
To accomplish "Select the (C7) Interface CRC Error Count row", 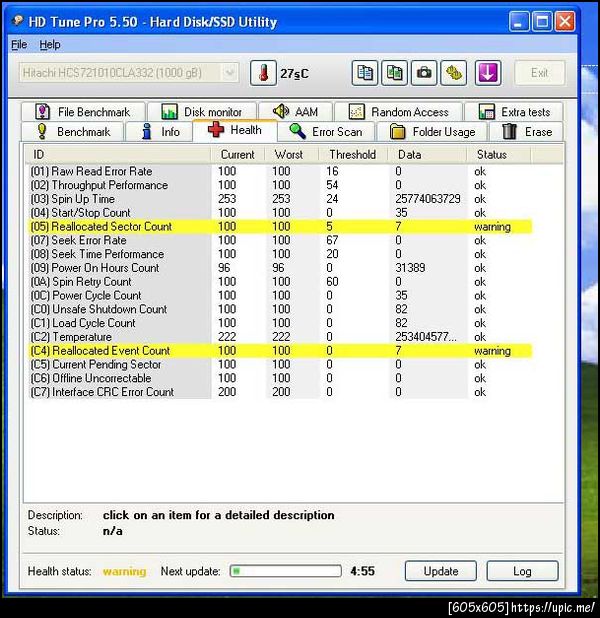I will tap(280, 392).
